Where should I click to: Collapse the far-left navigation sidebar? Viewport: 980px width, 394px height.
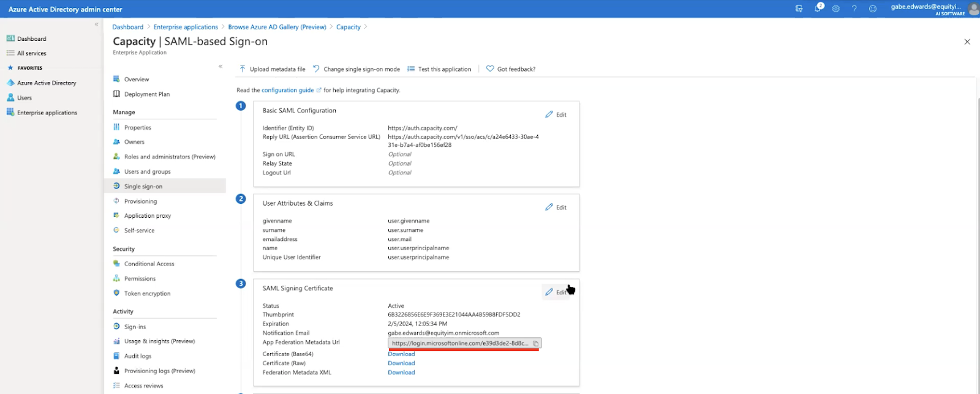(x=96, y=24)
